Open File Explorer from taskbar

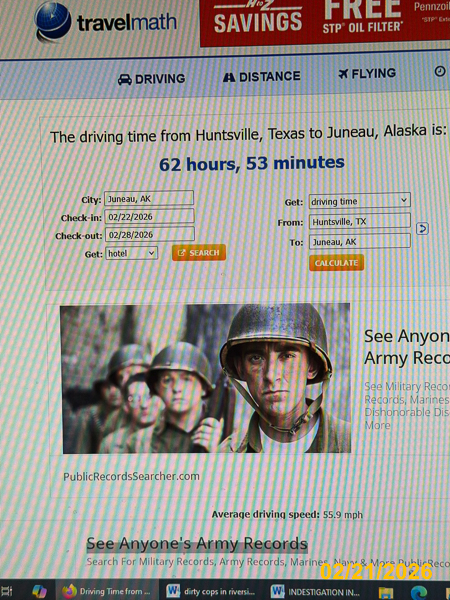(386, 593)
